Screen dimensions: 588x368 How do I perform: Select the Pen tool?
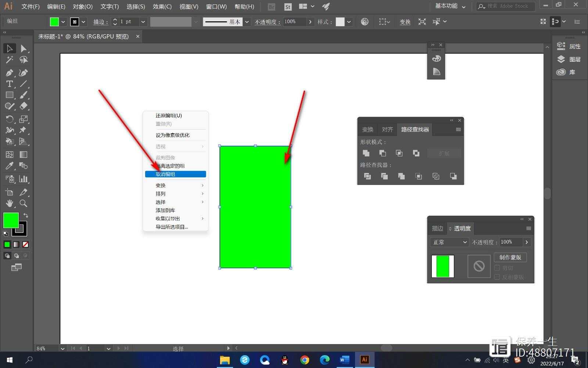click(x=10, y=72)
